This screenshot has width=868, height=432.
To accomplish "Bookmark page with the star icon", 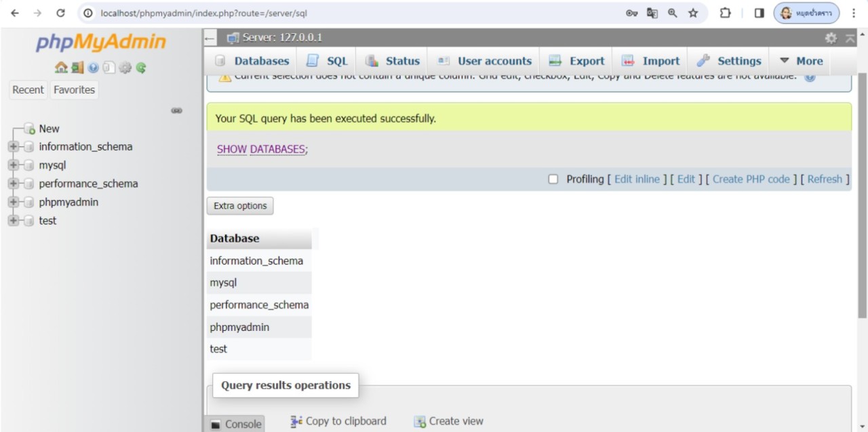I will point(692,13).
